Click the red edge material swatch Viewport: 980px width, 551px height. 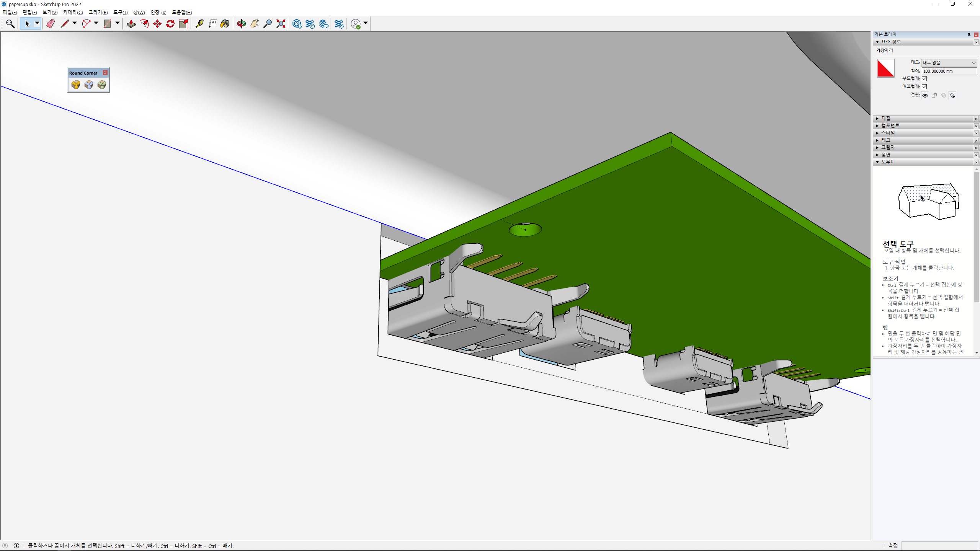click(886, 68)
